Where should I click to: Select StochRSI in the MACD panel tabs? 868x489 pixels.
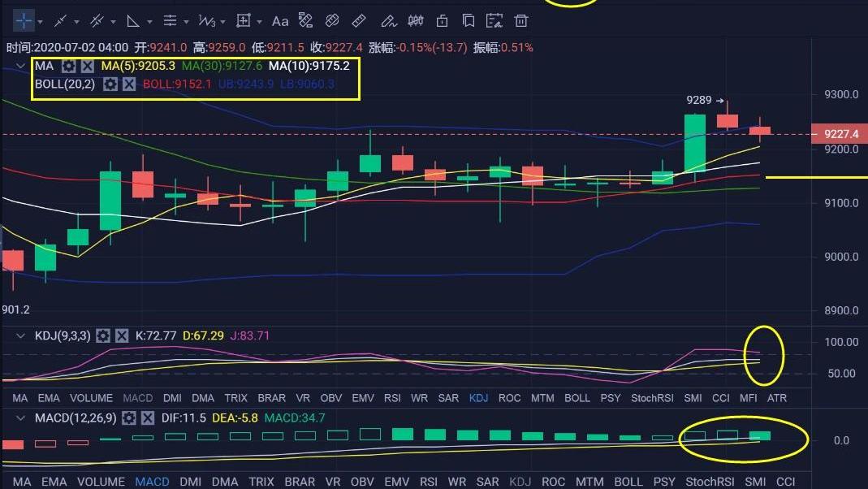[710, 482]
